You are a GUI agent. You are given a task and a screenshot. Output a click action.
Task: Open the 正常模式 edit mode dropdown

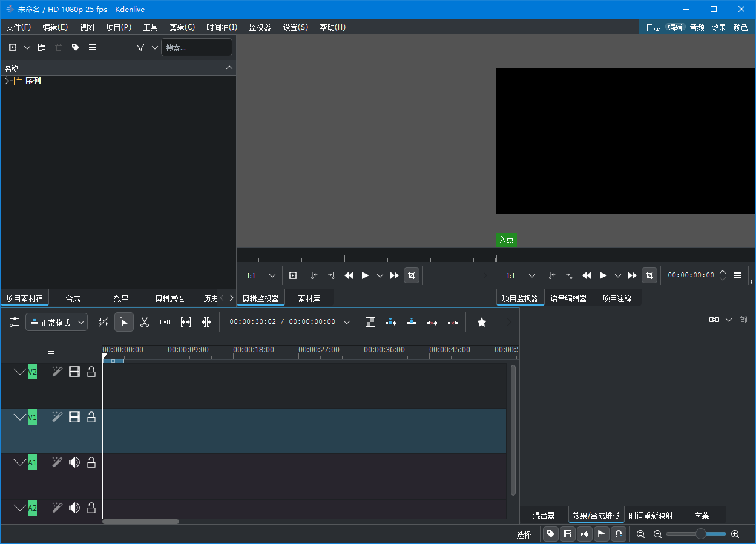tap(57, 323)
